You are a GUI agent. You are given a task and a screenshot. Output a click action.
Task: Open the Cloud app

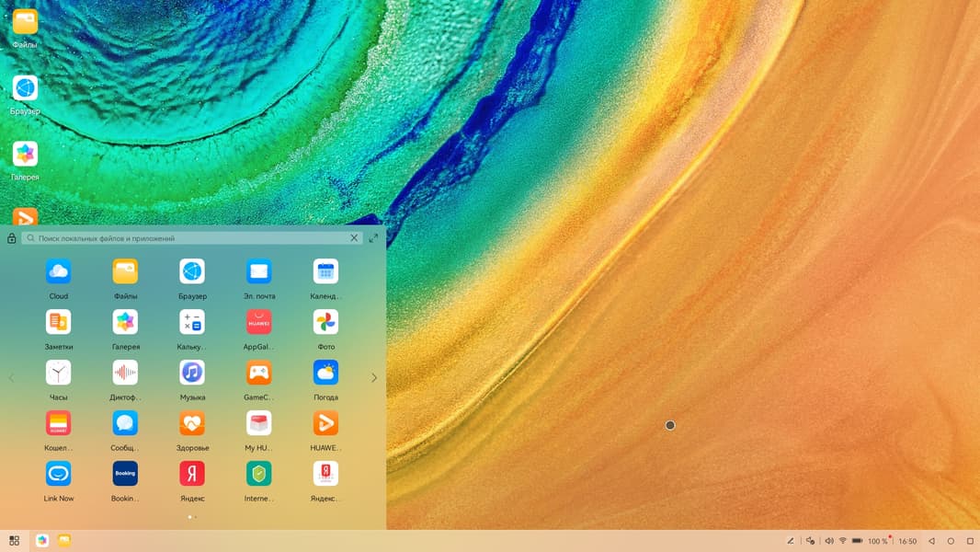58,272
